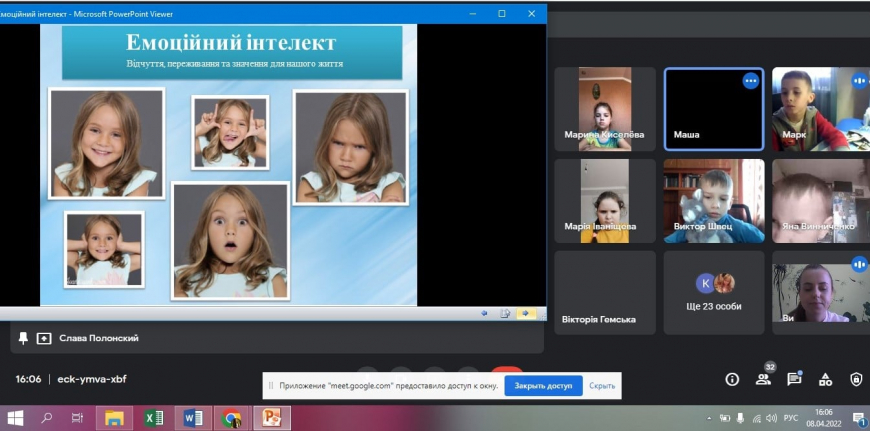Screen dimensions: 870x431
Task: Select Марина Киселёва's video tile
Action: [x=605, y=108]
